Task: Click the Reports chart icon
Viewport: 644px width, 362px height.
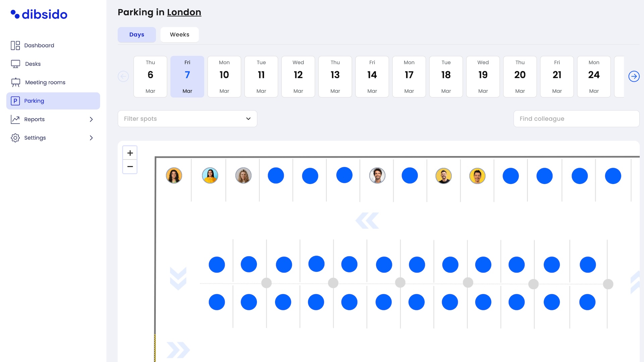Action: [x=15, y=119]
